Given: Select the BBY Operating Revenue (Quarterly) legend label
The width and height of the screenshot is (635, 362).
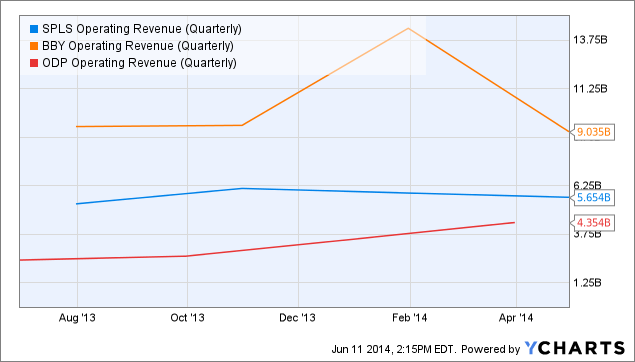Looking at the screenshot, I should 138,46.
